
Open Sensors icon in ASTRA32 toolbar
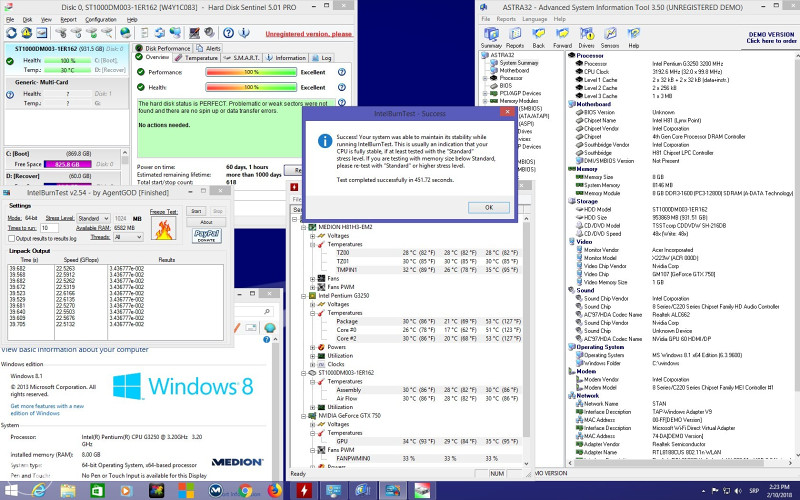pyautogui.click(x=610, y=37)
